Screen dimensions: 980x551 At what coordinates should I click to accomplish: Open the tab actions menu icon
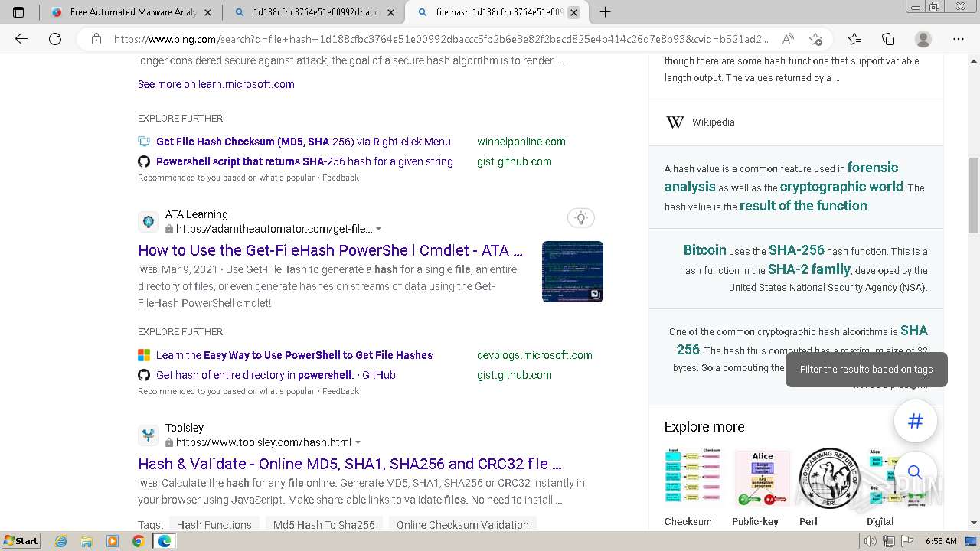pyautogui.click(x=18, y=12)
